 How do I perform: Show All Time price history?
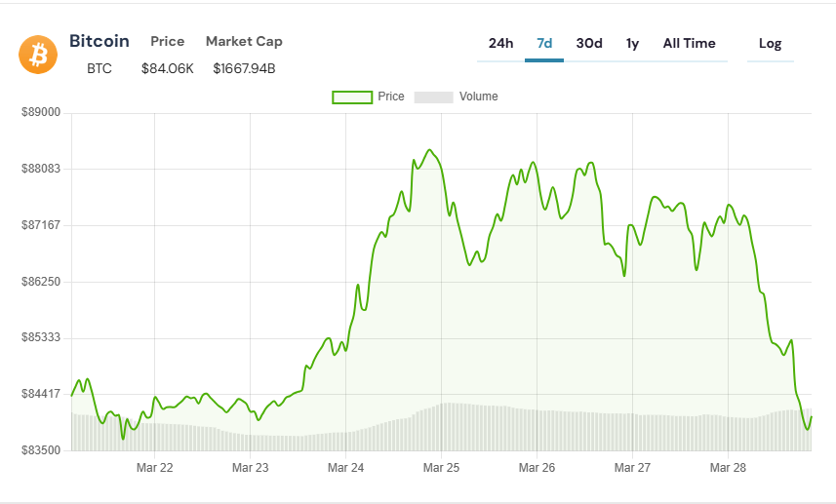pyautogui.click(x=689, y=44)
